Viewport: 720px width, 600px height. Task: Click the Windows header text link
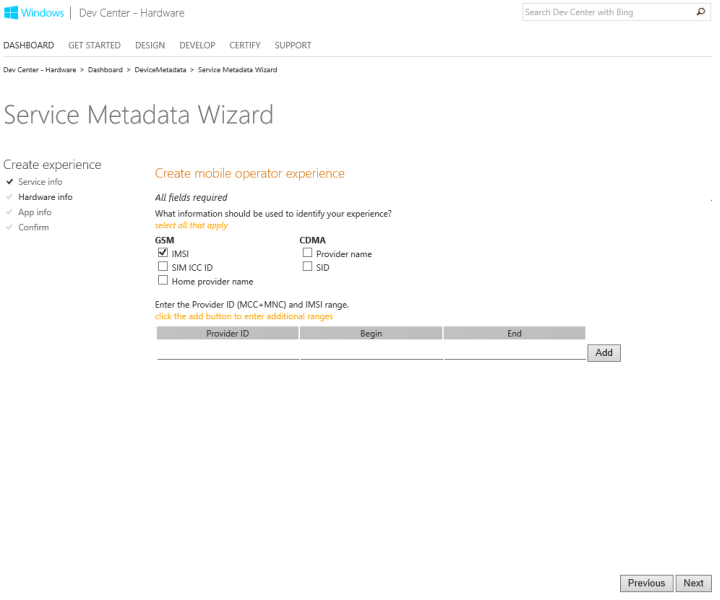42,13
